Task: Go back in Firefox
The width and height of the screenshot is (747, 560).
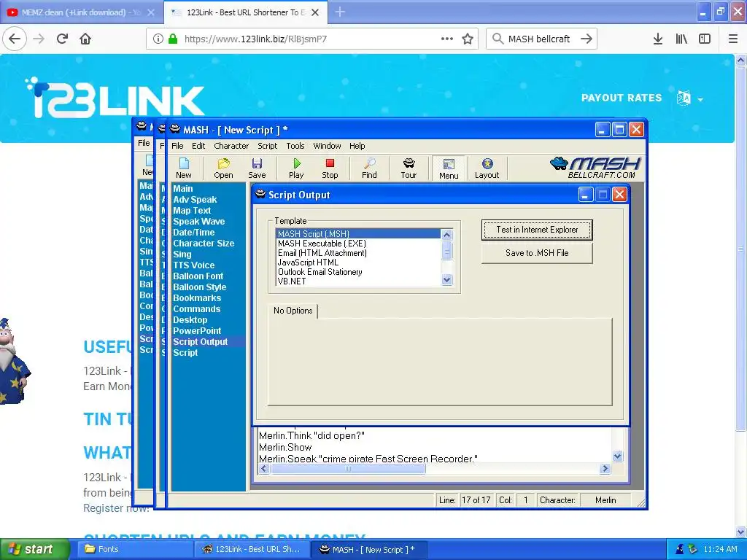Action: 15,39
